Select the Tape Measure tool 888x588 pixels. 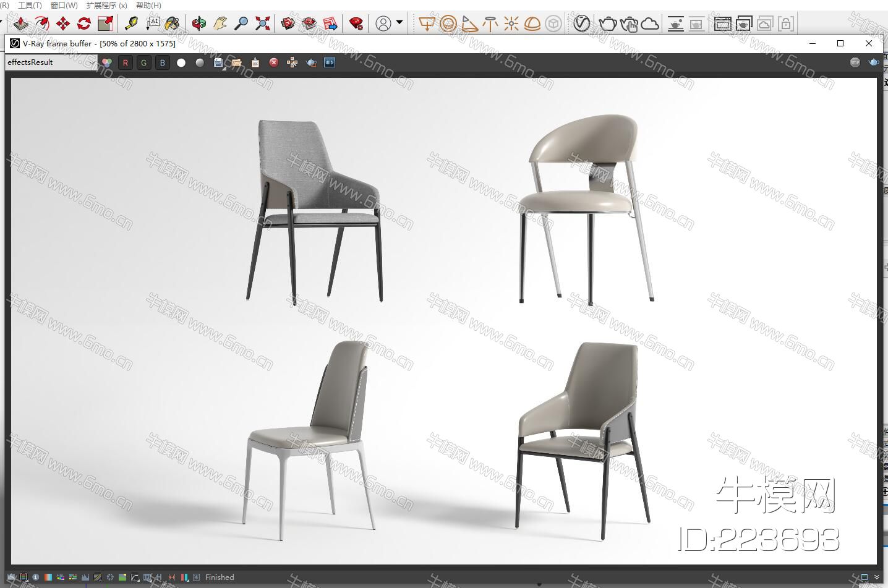click(130, 23)
